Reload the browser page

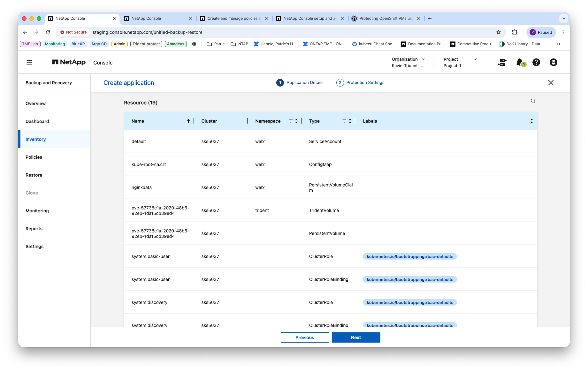(x=48, y=32)
